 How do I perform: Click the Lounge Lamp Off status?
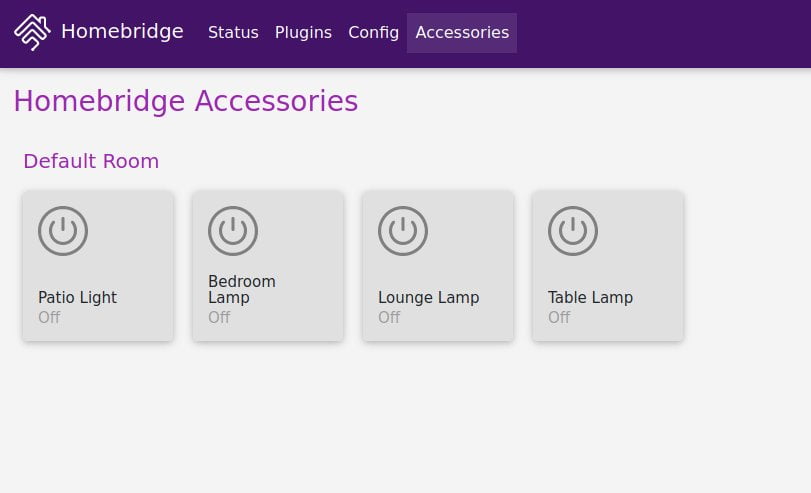coord(389,317)
